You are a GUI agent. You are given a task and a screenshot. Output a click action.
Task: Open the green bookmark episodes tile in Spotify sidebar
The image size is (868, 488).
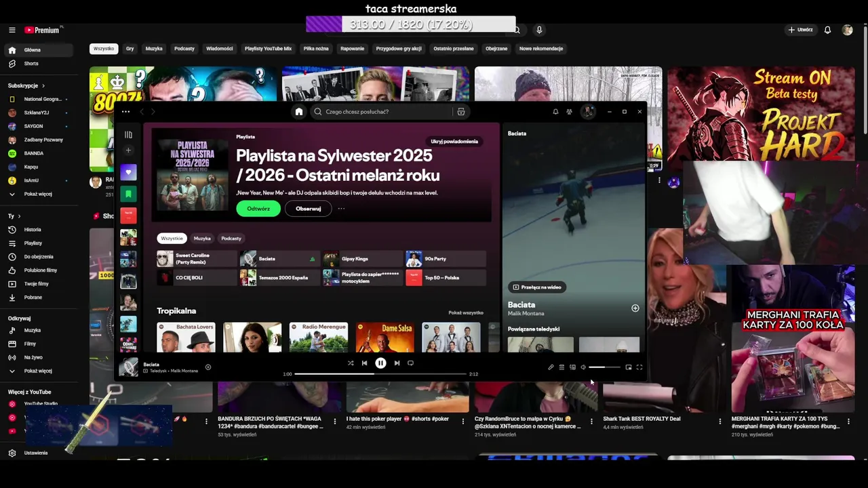click(128, 194)
